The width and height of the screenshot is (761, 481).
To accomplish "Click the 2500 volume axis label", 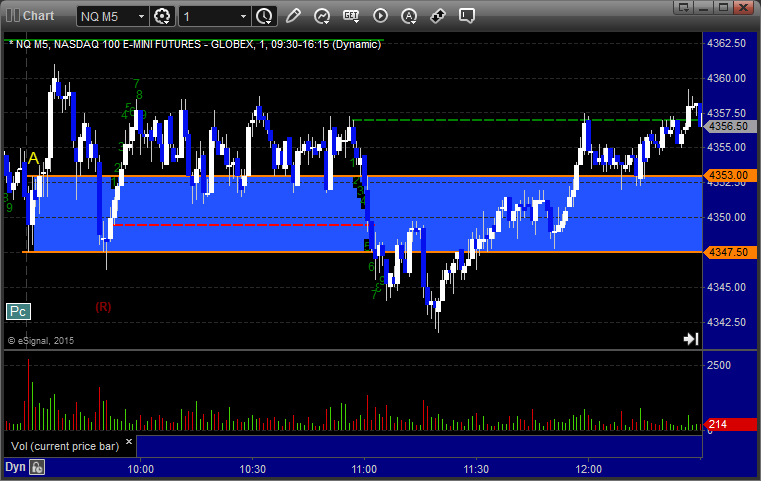I will pos(719,365).
